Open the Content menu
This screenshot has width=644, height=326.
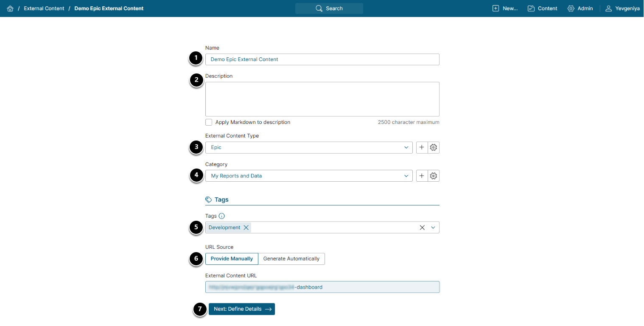(x=543, y=8)
